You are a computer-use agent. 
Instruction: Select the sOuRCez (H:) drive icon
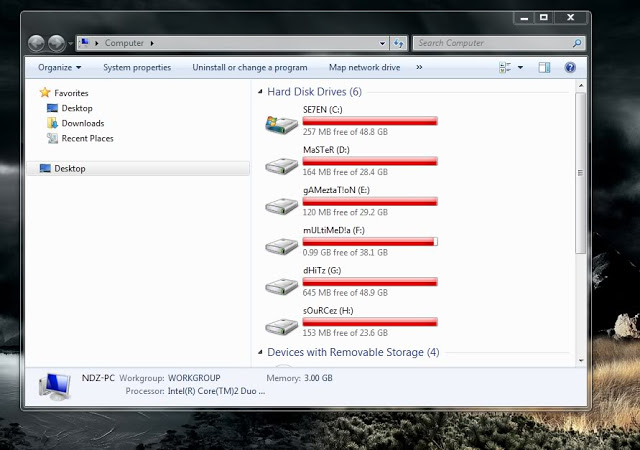click(x=281, y=326)
